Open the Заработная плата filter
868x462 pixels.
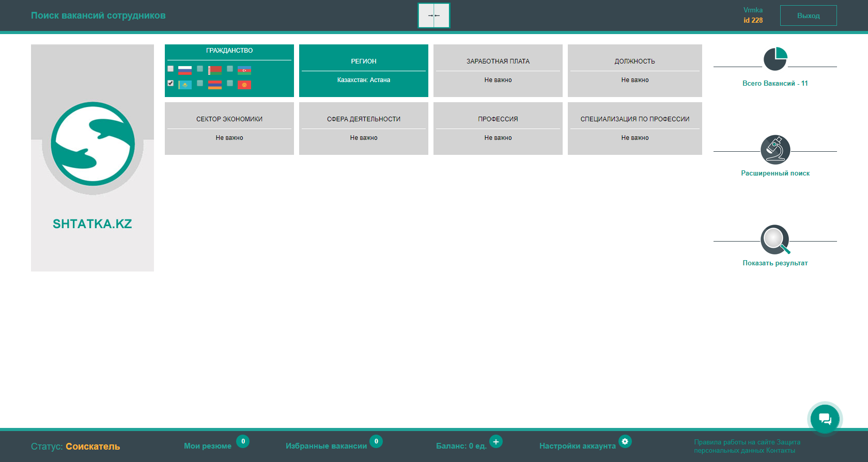coord(498,71)
